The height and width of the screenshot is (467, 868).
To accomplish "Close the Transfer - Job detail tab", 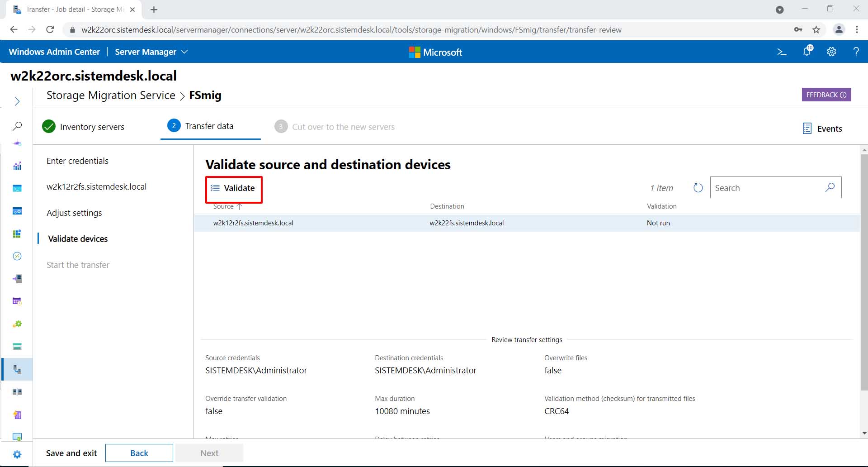I will (132, 10).
